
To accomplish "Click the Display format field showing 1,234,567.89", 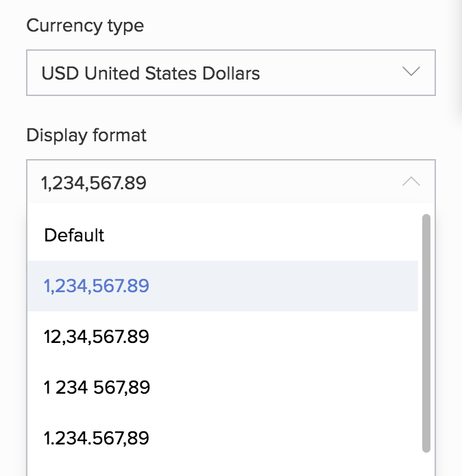I will tap(206, 182).
